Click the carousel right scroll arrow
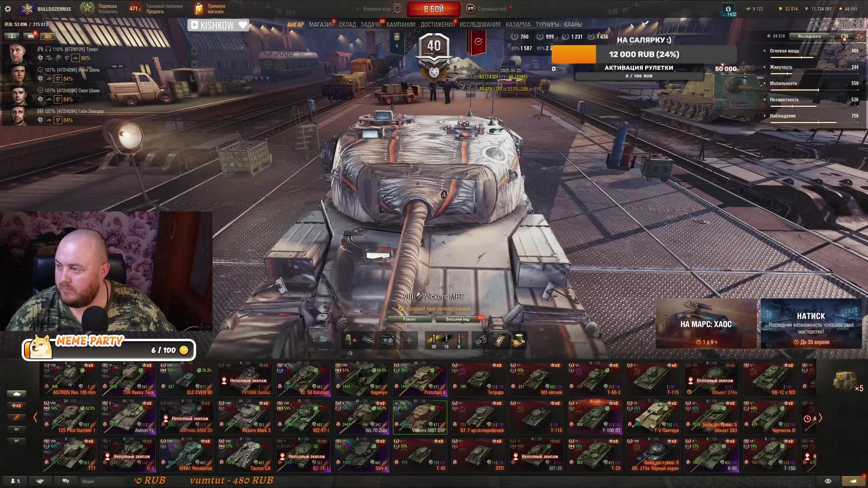868x488 pixels. click(x=821, y=418)
